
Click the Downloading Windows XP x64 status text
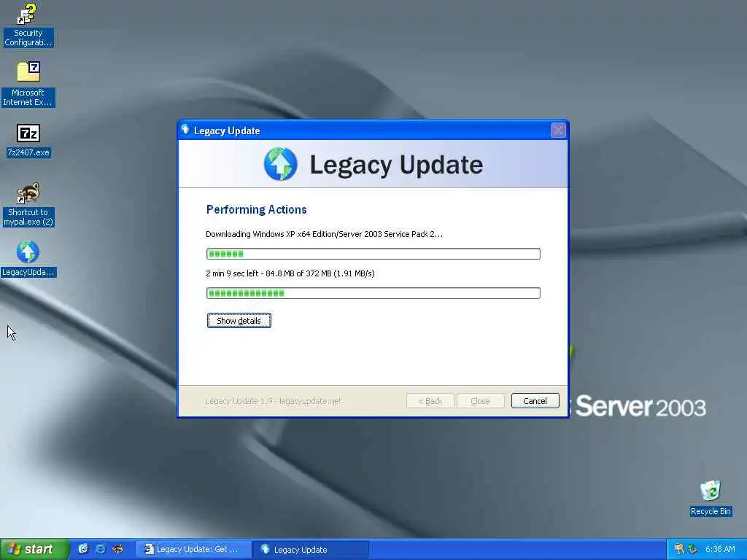click(x=324, y=234)
